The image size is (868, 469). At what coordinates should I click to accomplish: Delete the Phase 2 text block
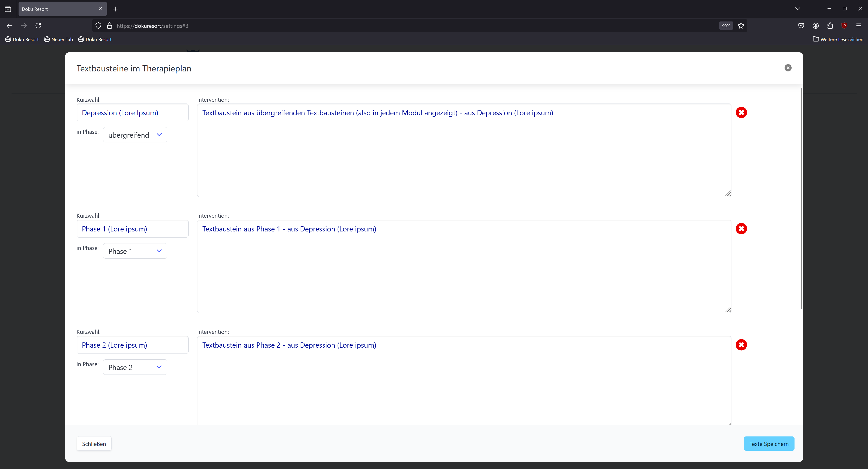tap(741, 345)
